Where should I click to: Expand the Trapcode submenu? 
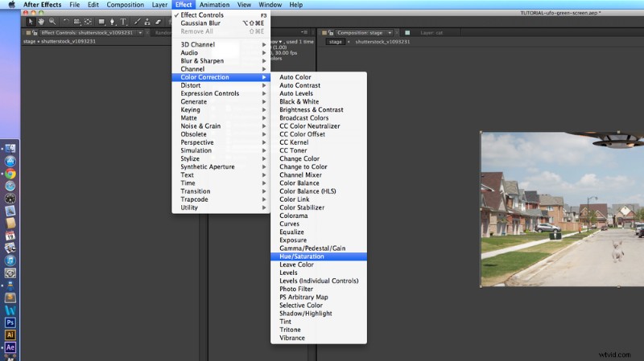[221, 199]
